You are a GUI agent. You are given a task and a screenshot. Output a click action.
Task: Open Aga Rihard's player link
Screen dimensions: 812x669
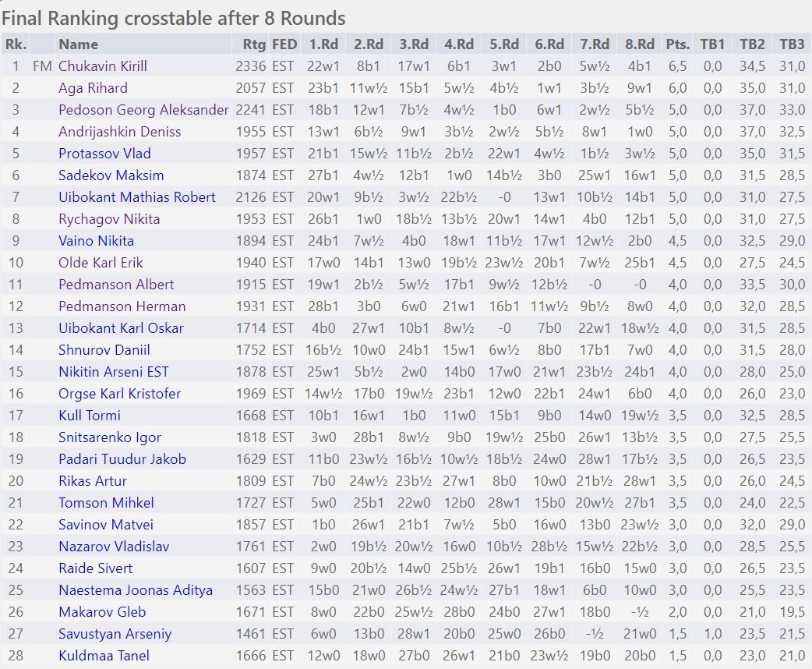[93, 88]
